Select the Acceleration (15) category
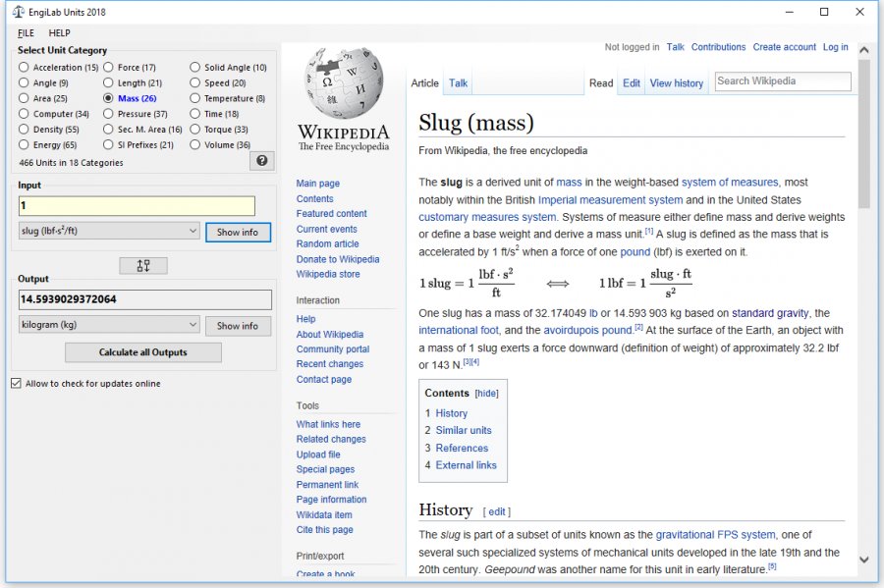The image size is (884, 588). click(59, 68)
